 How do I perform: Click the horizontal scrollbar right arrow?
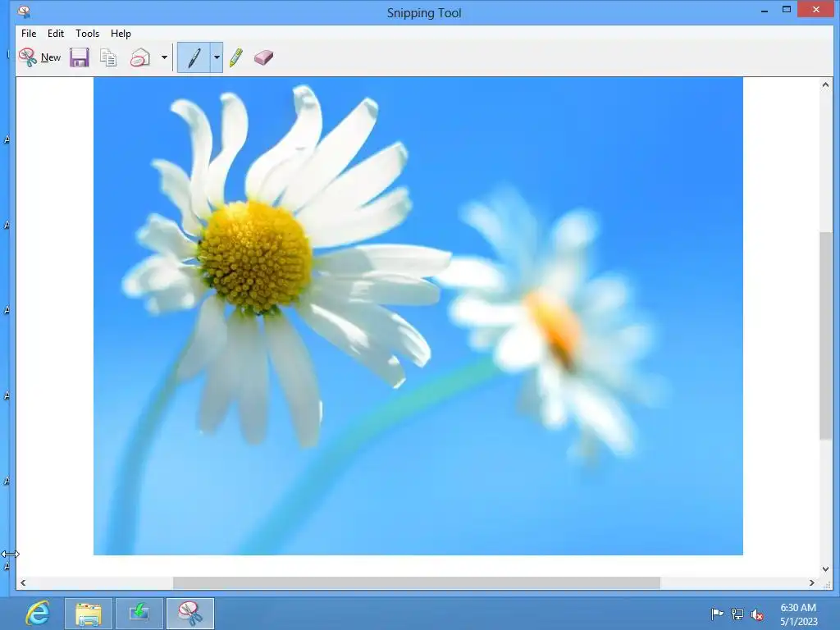[812, 583]
